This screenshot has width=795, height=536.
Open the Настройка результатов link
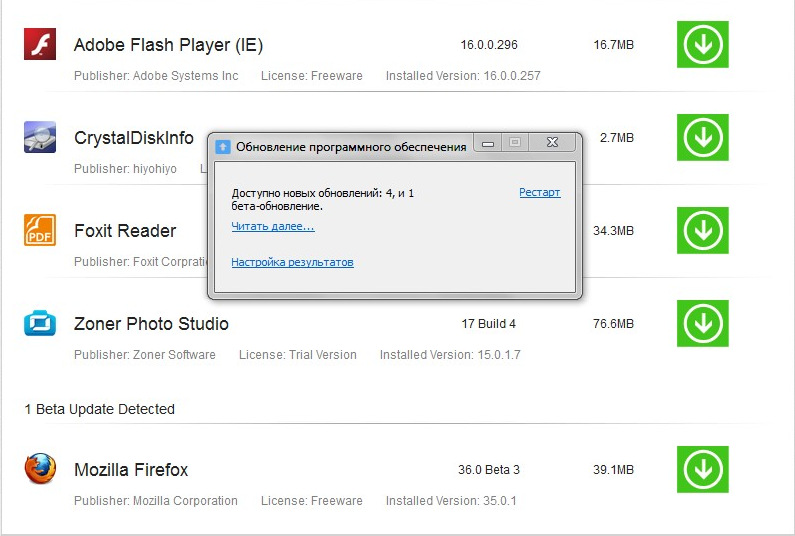[x=292, y=262]
